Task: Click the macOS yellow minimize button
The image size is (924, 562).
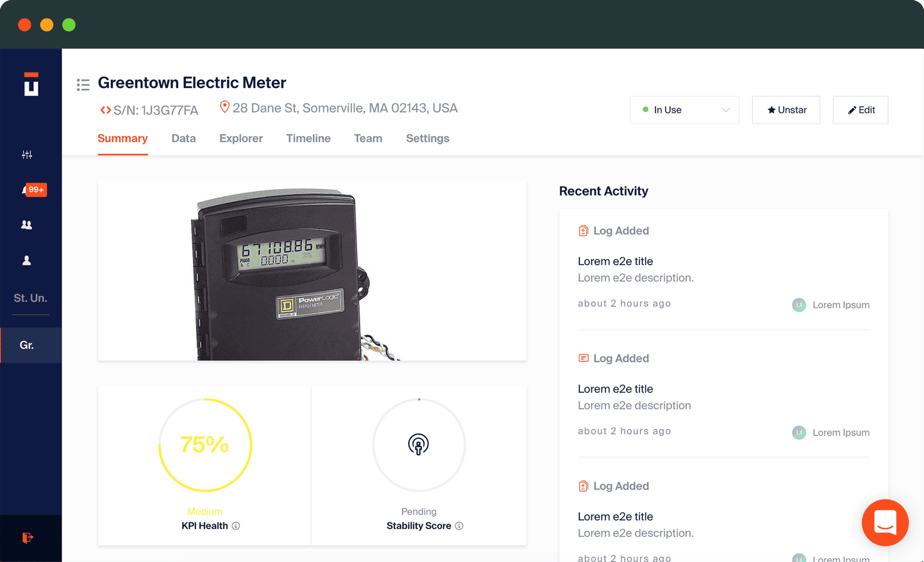Action: coord(47,24)
